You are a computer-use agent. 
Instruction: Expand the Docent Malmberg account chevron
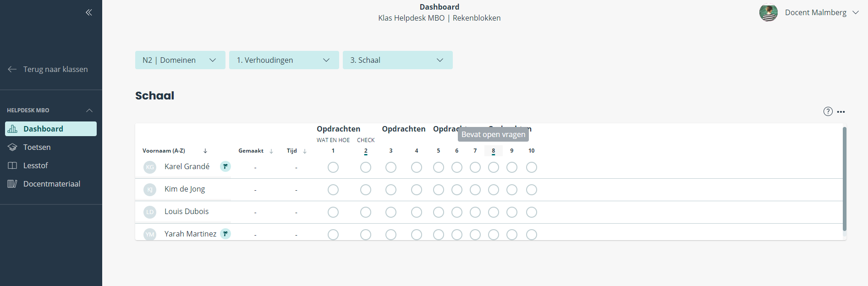click(x=856, y=12)
